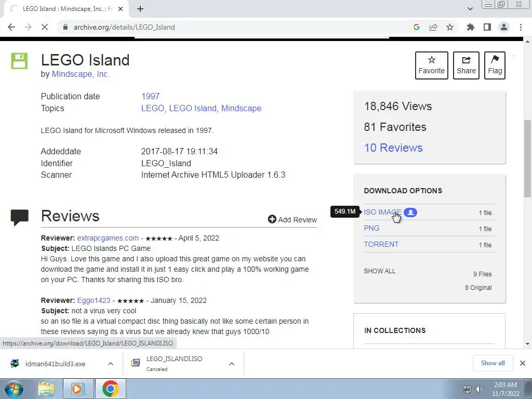This screenshot has width=532, height=399.
Task: Click the page vertical scrollbar thumb
Action: click(x=528, y=158)
